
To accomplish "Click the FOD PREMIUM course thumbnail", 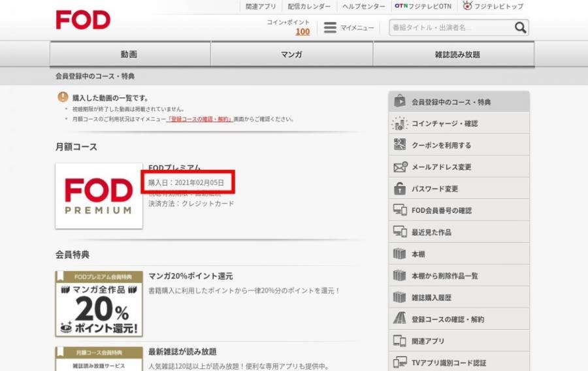I will [99, 195].
